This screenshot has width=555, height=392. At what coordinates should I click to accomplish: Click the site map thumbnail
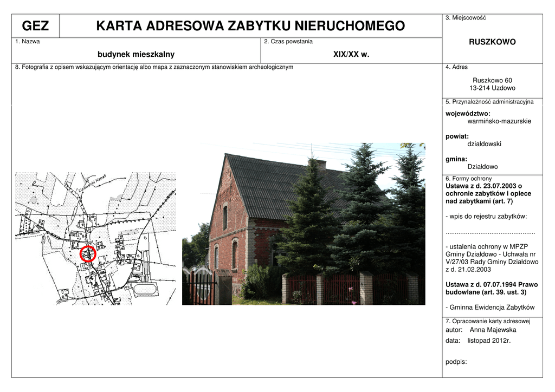[x=95, y=238]
